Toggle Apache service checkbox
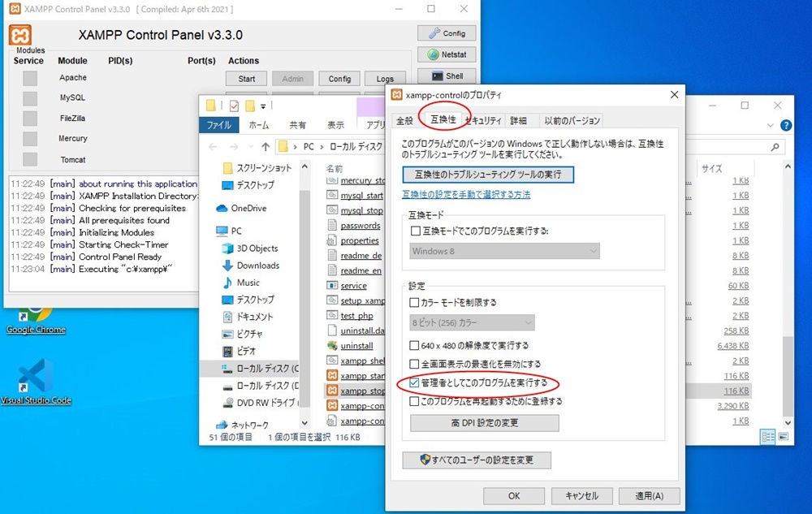 click(x=30, y=78)
